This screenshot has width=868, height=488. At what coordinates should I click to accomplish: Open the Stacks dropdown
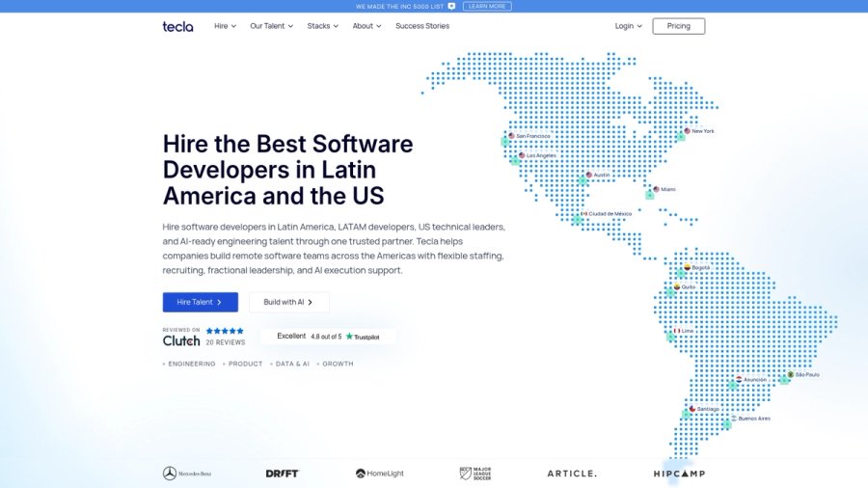coord(323,26)
